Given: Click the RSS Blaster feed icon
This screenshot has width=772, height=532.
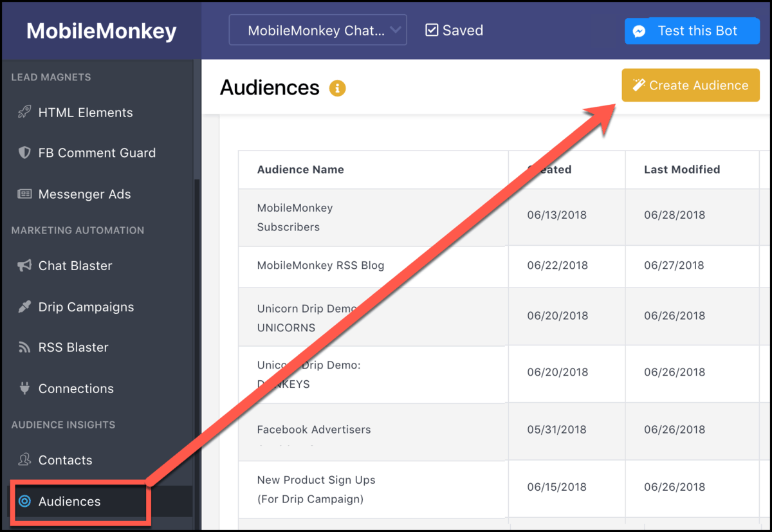Looking at the screenshot, I should [24, 348].
